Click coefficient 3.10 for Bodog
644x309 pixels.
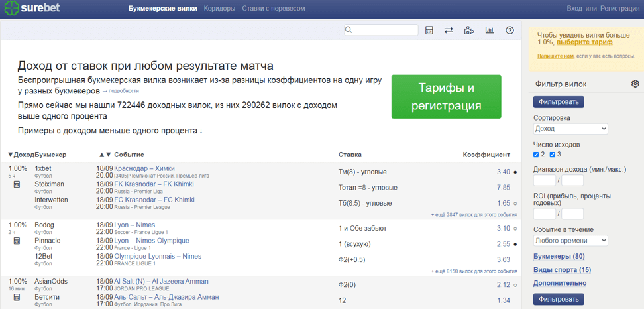pos(503,229)
